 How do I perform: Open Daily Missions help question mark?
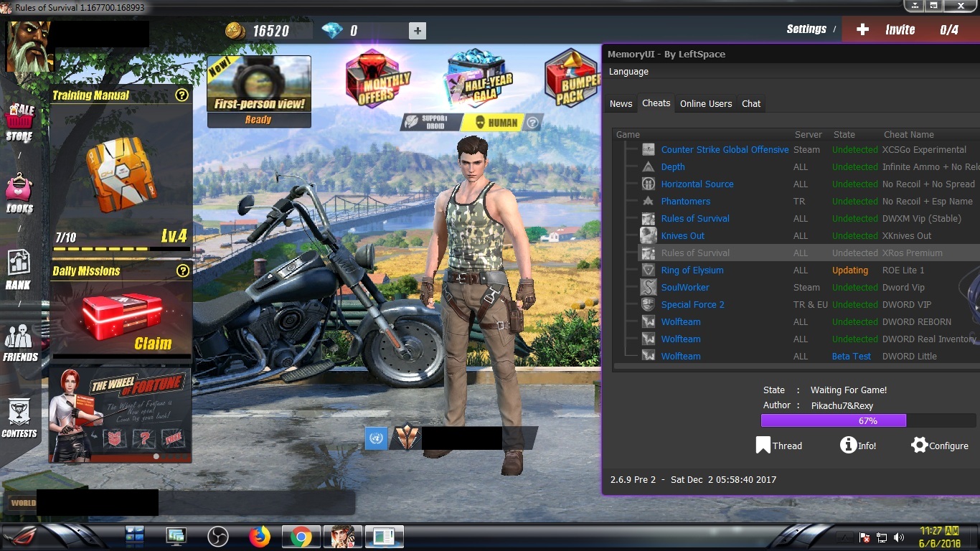[x=183, y=270]
